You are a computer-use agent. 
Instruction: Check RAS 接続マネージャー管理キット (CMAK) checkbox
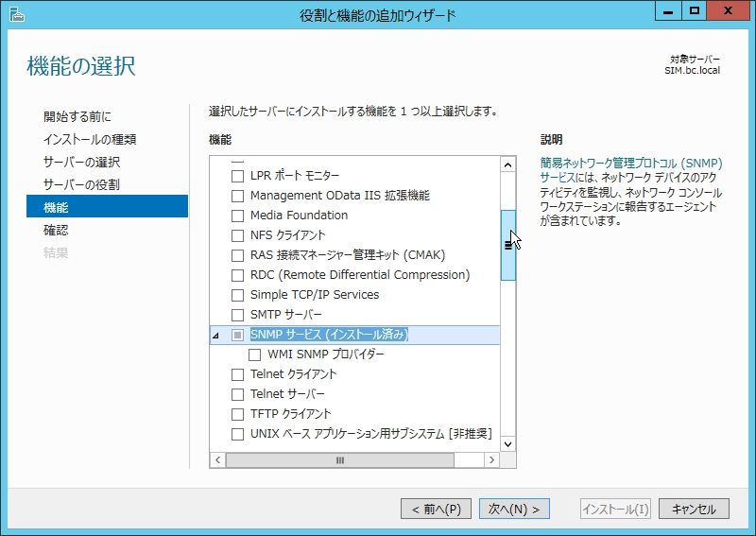[x=238, y=255]
